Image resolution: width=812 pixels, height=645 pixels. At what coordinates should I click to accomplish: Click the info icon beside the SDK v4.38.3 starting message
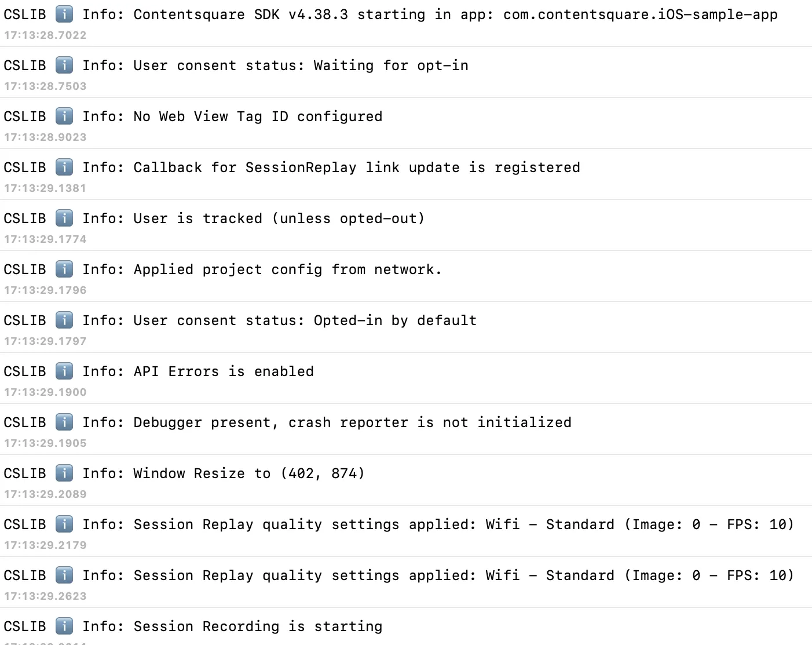[64, 14]
